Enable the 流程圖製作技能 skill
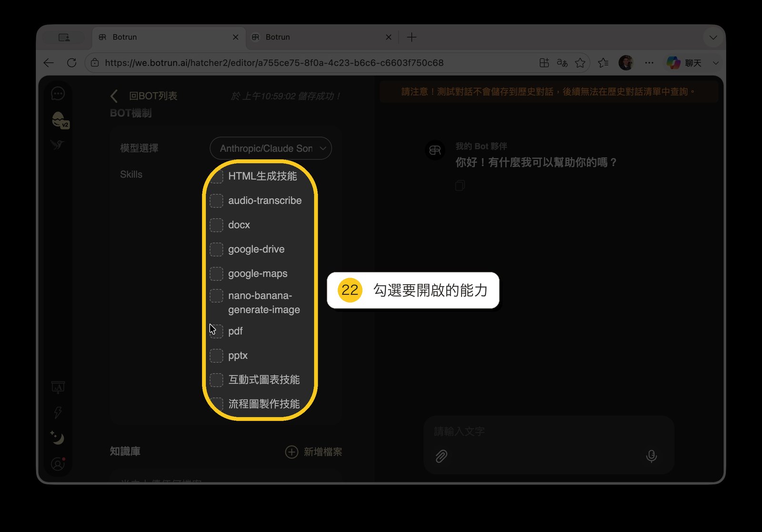 tap(217, 404)
